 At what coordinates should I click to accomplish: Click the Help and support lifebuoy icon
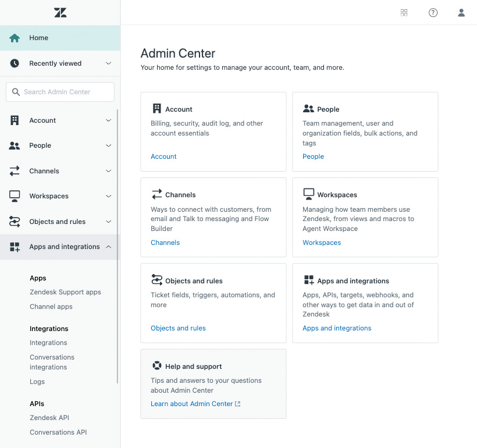click(x=156, y=365)
